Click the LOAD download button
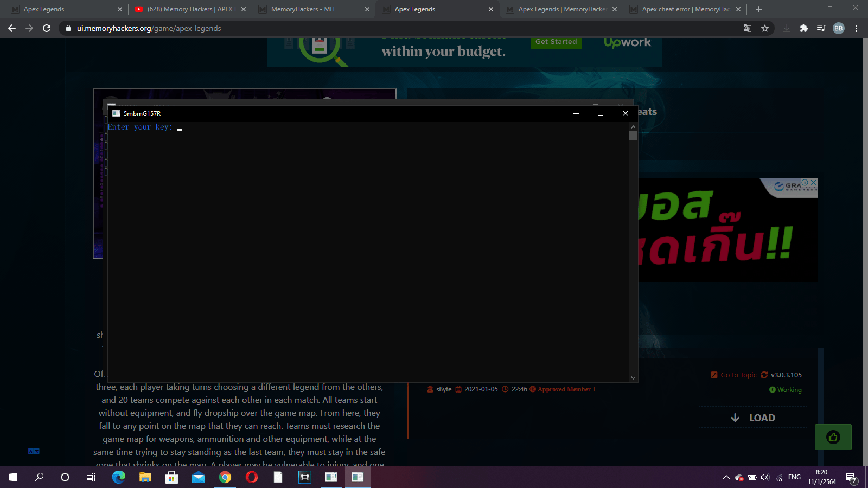868x488 pixels. click(x=753, y=418)
